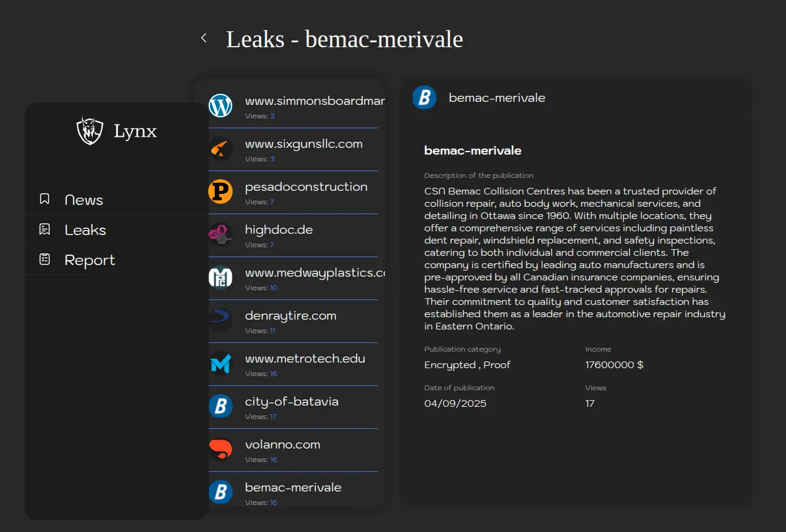
Task: Open the city-of-batavia leak entry
Action: click(x=292, y=402)
